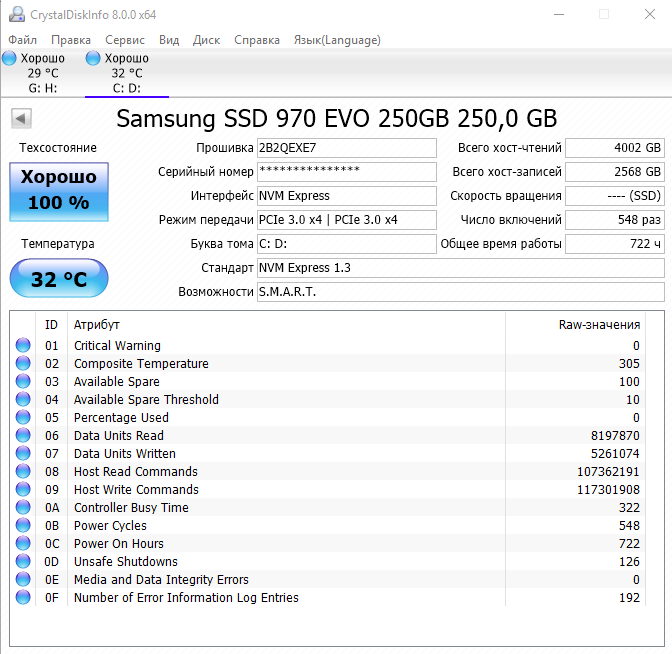This screenshot has height=654, width=672.
Task: Click the status icon for Percentage Used
Action: click(x=23, y=417)
